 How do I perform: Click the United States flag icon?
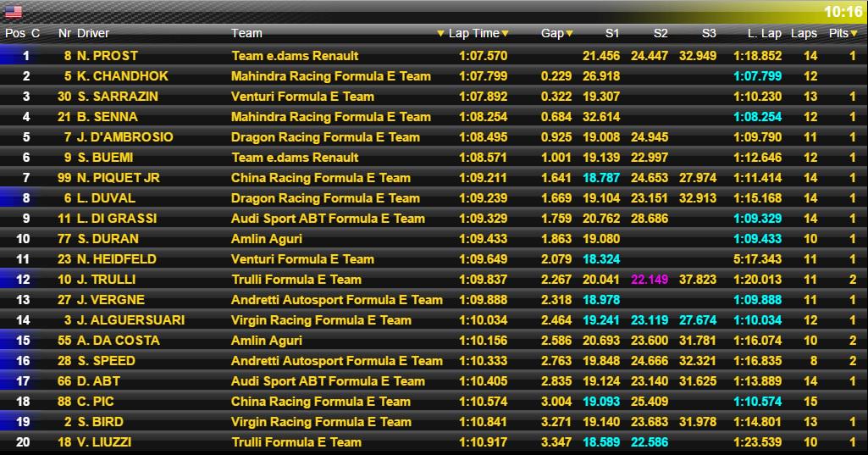click(x=14, y=12)
